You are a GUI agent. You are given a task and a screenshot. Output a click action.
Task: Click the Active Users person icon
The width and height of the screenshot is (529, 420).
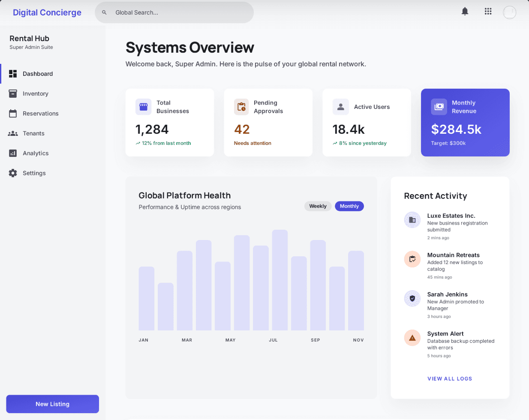coord(340,107)
